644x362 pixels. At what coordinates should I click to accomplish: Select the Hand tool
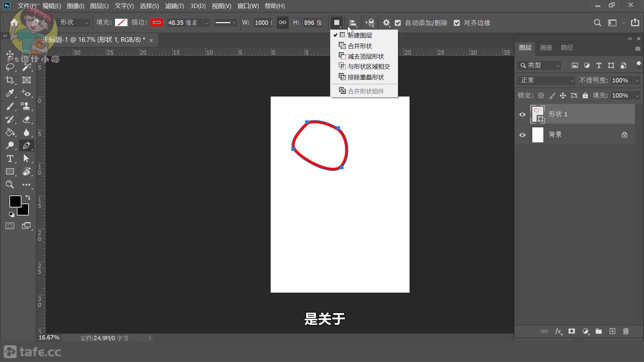click(26, 172)
